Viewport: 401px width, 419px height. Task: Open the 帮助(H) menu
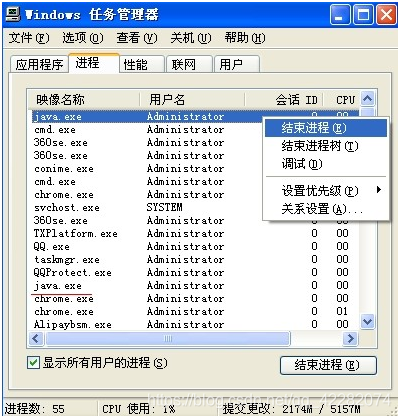pyautogui.click(x=245, y=38)
